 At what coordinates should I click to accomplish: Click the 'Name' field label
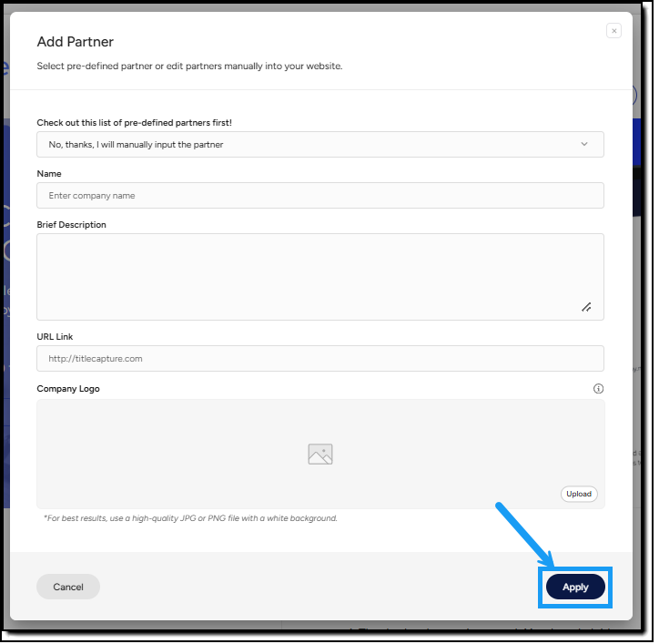click(49, 174)
